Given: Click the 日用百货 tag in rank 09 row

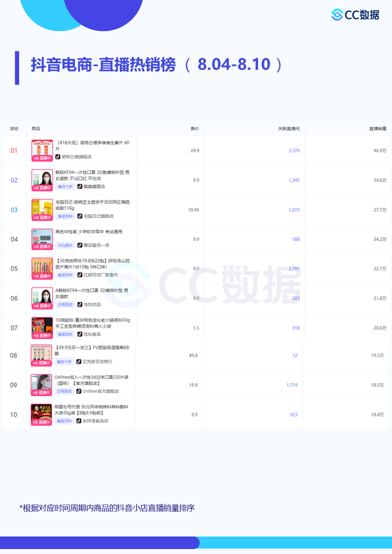Looking at the screenshot, I should (64, 391).
